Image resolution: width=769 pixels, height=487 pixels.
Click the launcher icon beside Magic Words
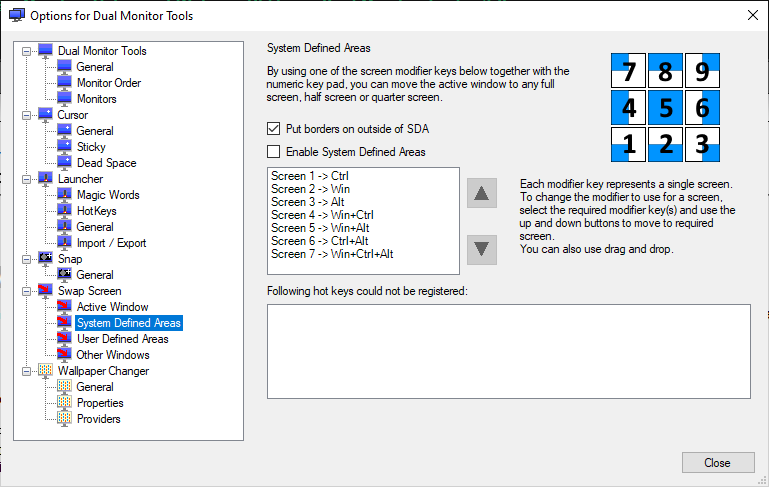click(x=64, y=195)
